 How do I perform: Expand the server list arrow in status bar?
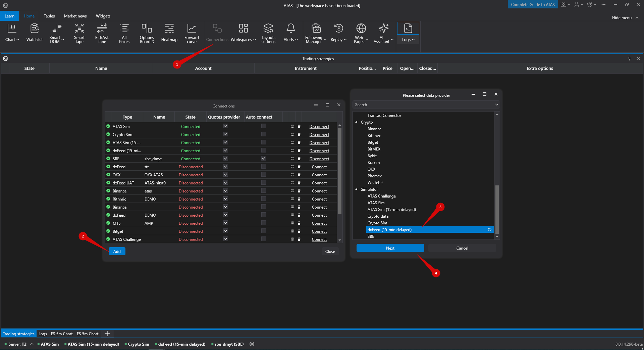pyautogui.click(x=32, y=344)
